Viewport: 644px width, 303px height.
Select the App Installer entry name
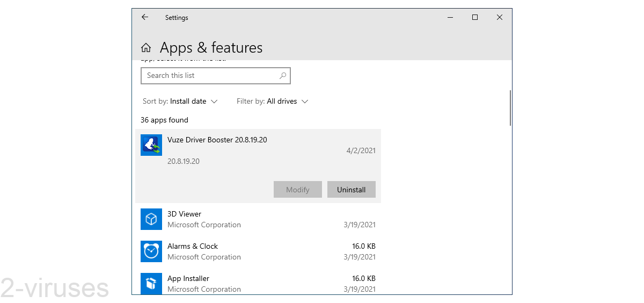(188, 278)
